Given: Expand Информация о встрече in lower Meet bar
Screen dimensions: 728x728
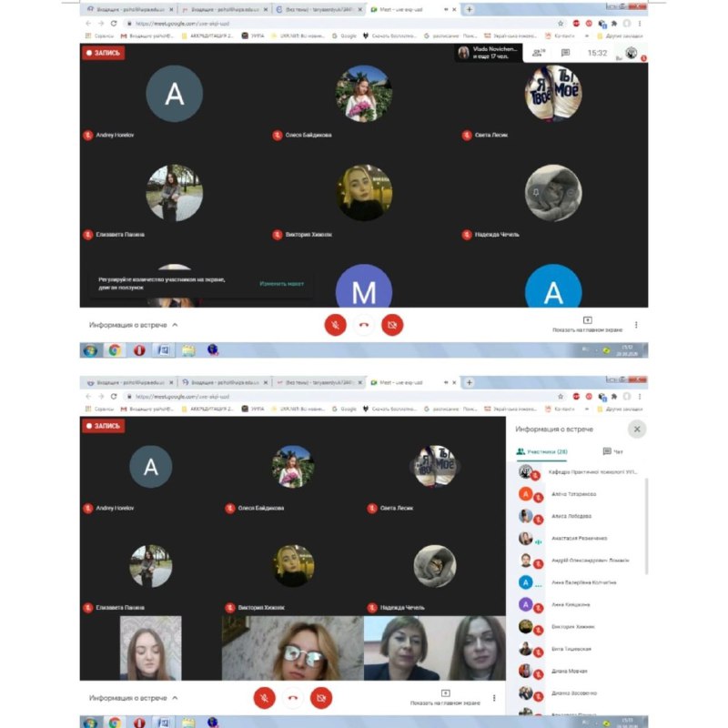Looking at the screenshot, I should pos(133,698).
